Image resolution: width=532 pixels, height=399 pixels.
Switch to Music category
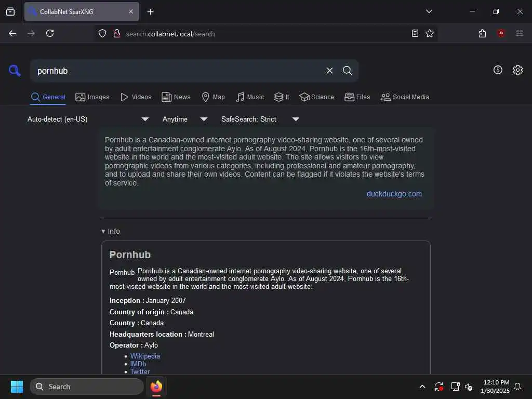coord(250,97)
